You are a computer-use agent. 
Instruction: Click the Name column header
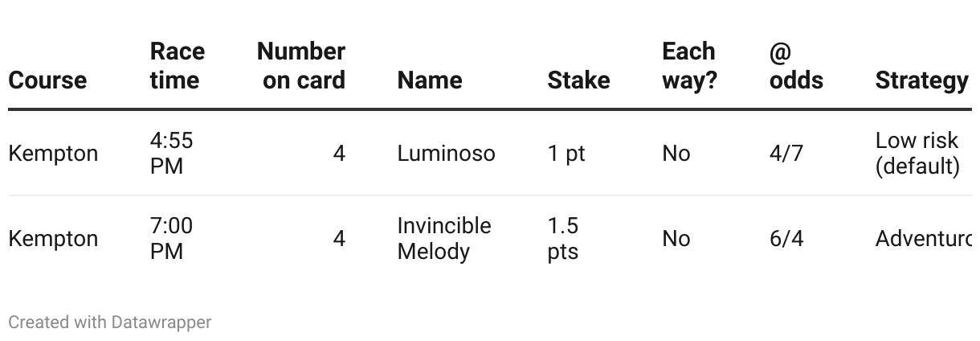tap(430, 80)
